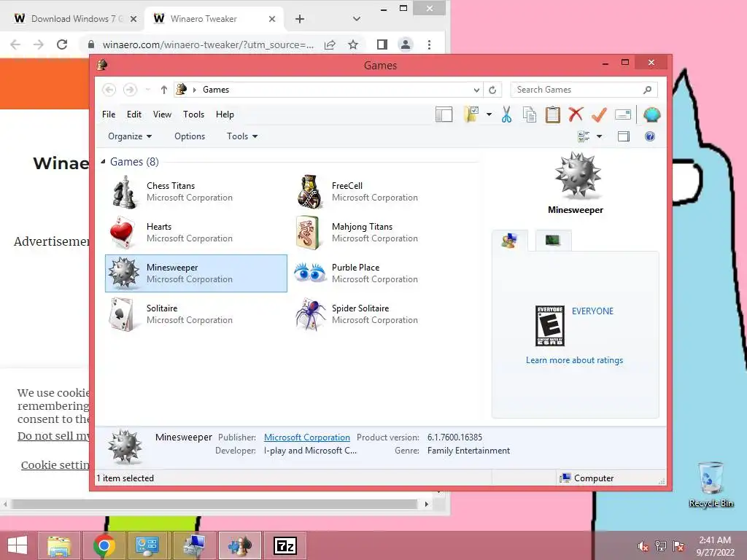Click the Up arrow in Games window
747x560 pixels.
(x=164, y=90)
